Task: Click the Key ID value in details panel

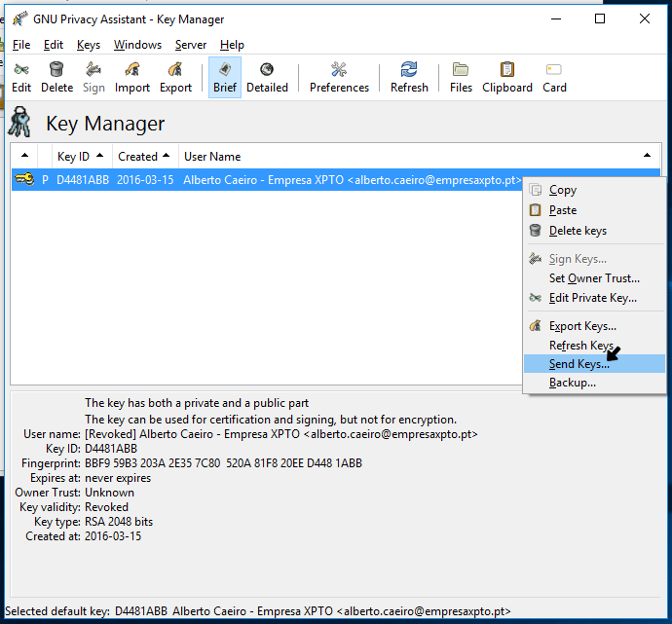Action: tap(111, 449)
